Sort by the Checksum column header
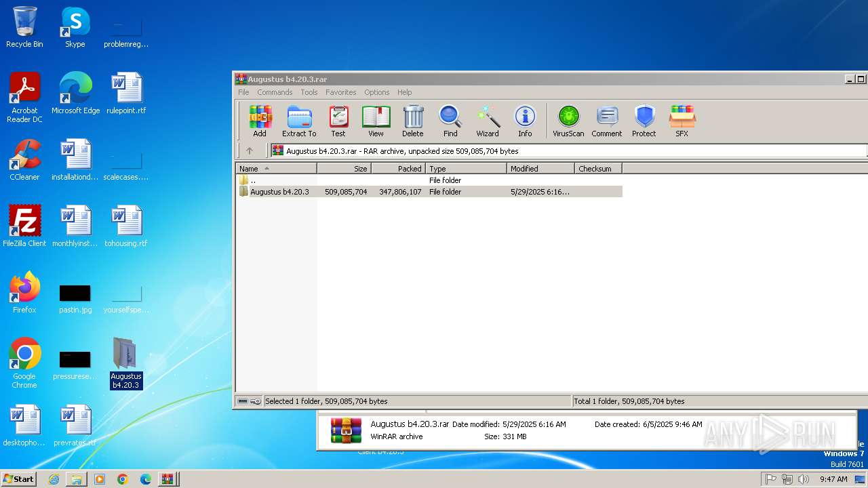868x488 pixels. 598,169
